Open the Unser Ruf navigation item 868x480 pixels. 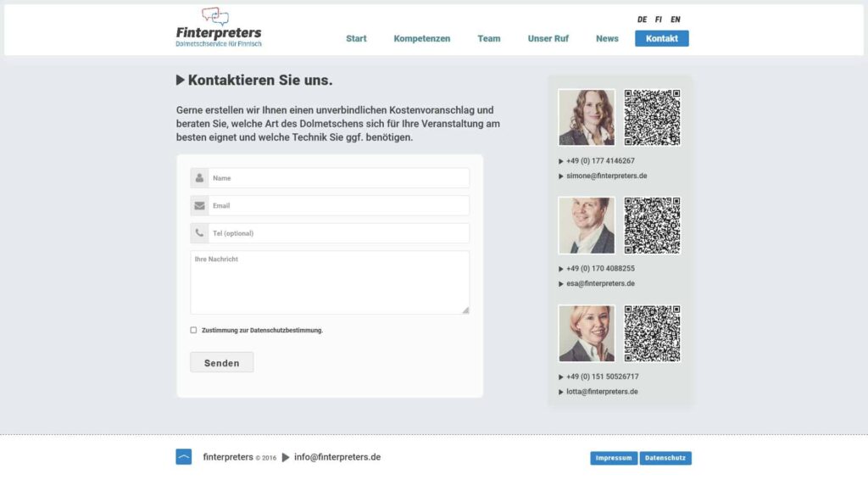(x=548, y=39)
